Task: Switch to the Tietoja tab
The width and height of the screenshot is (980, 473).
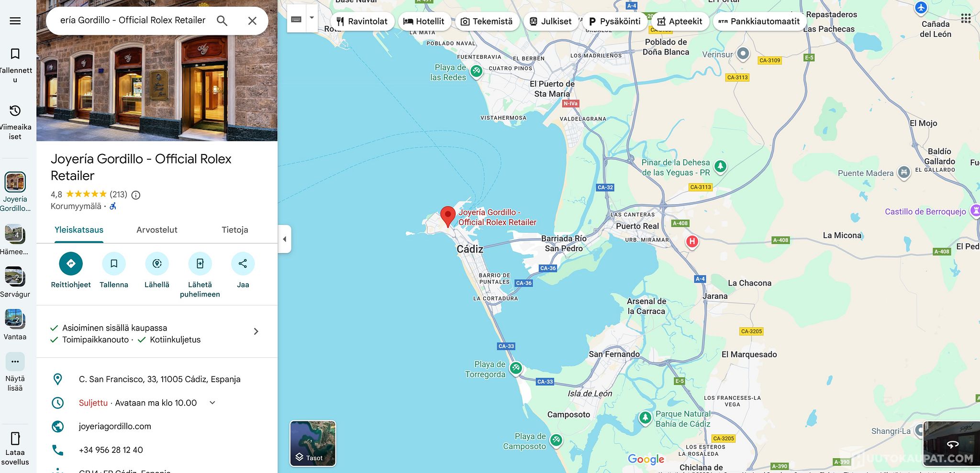Action: coord(234,230)
